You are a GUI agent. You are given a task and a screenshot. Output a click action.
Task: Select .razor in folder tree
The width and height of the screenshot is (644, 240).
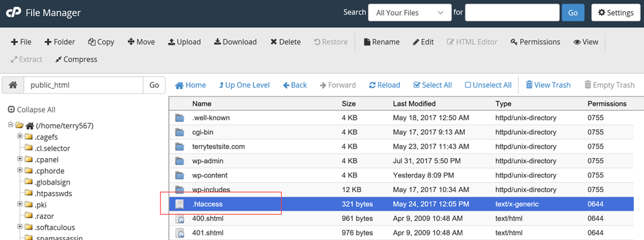point(45,216)
